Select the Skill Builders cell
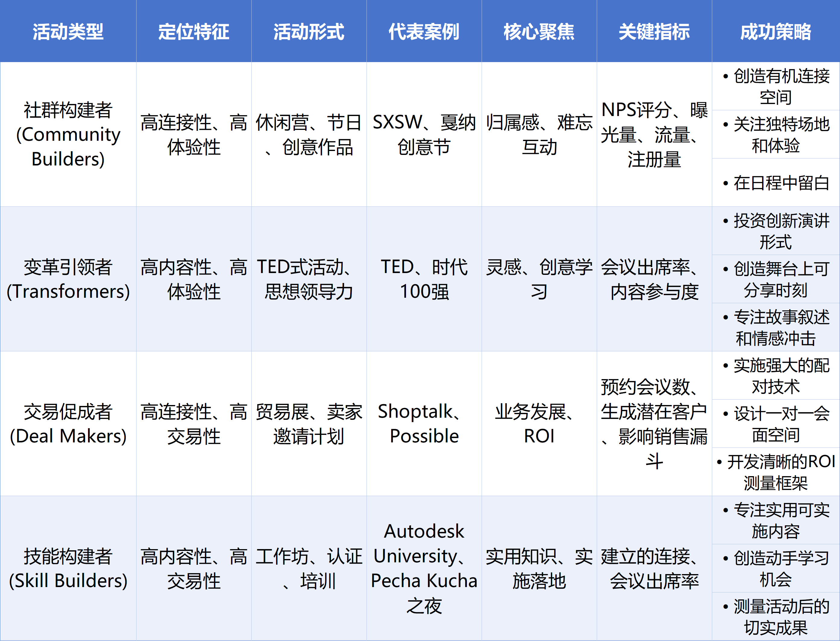This screenshot has width=840, height=641. [68, 568]
